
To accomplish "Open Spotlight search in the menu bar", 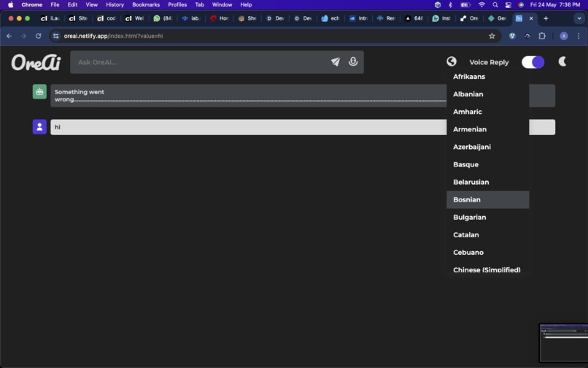I will (495, 5).
